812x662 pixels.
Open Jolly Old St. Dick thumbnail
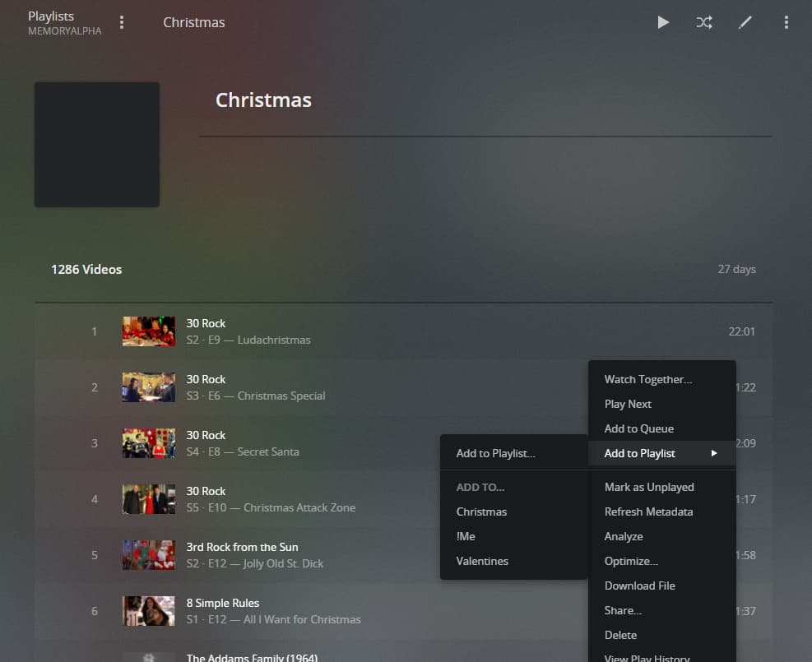click(149, 555)
